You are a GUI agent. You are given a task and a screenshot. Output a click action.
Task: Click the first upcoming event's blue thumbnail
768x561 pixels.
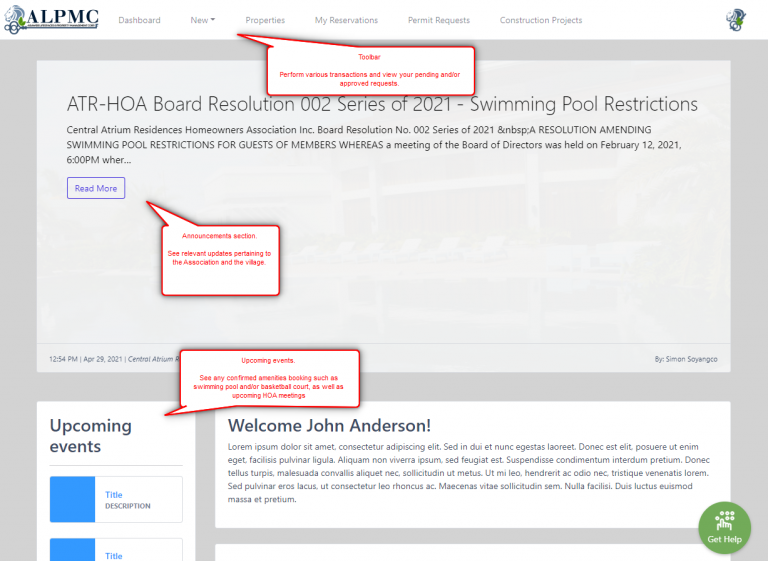tap(72, 499)
